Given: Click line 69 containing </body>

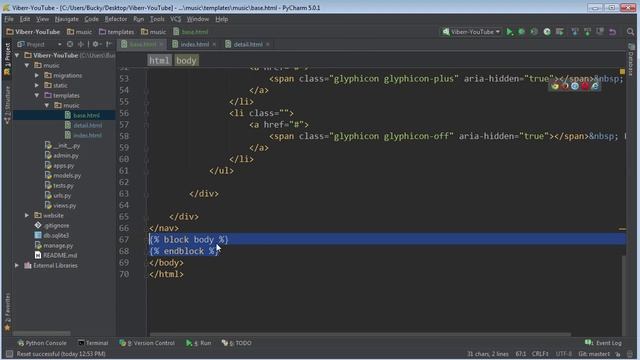Looking at the screenshot, I should [x=166, y=262].
